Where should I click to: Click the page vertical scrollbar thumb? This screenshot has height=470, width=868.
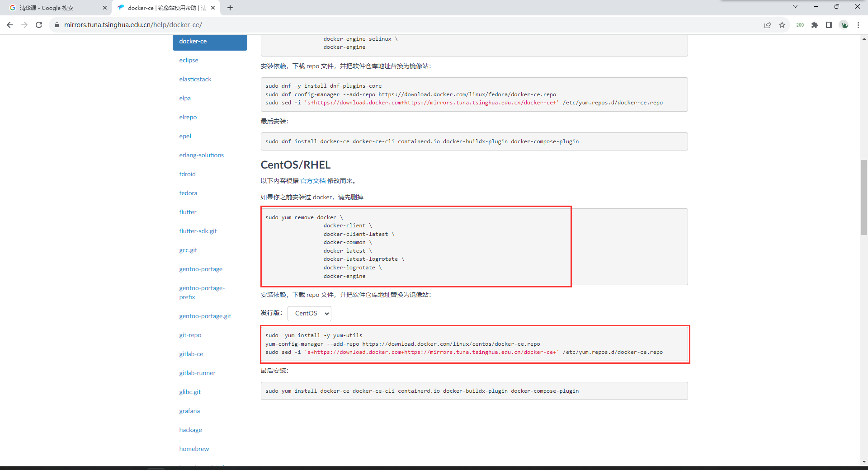point(864,197)
